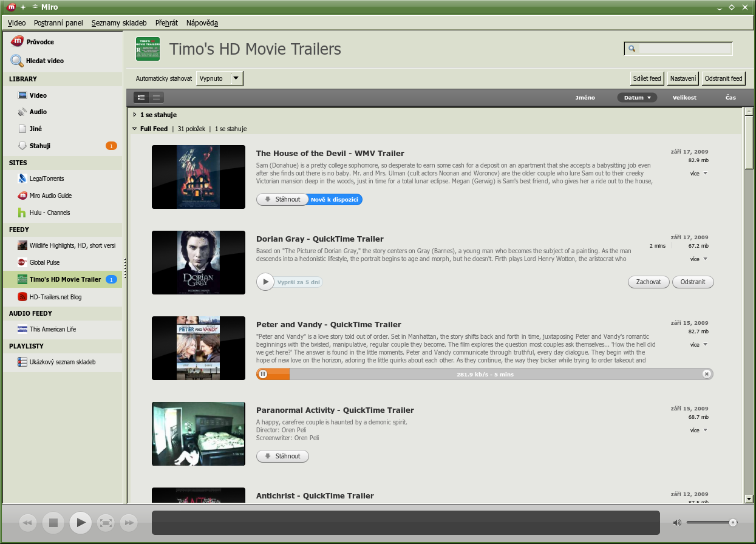The height and width of the screenshot is (544, 756).
Task: Open Hledat video search page
Action: tap(62, 61)
